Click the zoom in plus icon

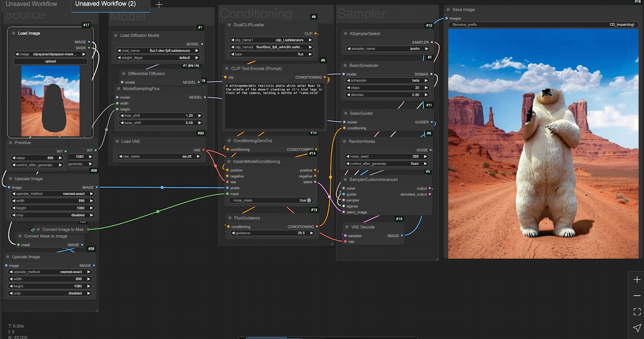point(637,280)
